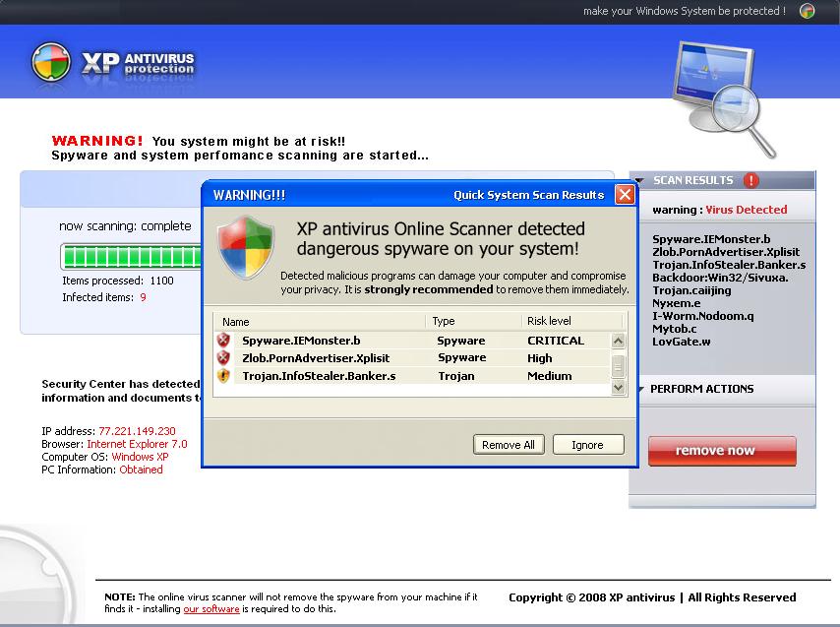
Task: Click the High risk level cell
Action: click(x=539, y=358)
